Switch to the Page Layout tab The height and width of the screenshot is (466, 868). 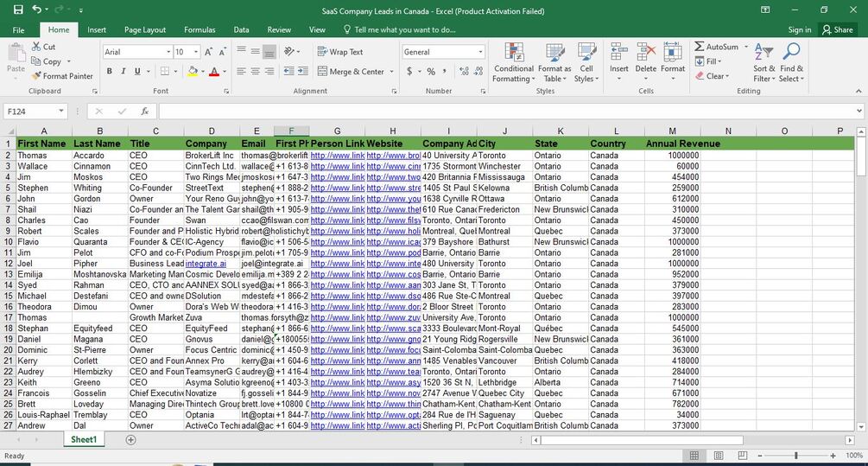[145, 30]
